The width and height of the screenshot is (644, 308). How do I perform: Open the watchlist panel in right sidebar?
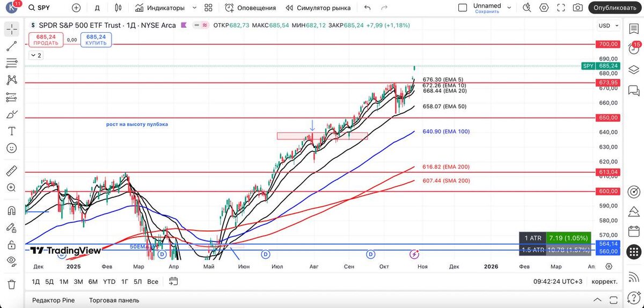pos(634,28)
